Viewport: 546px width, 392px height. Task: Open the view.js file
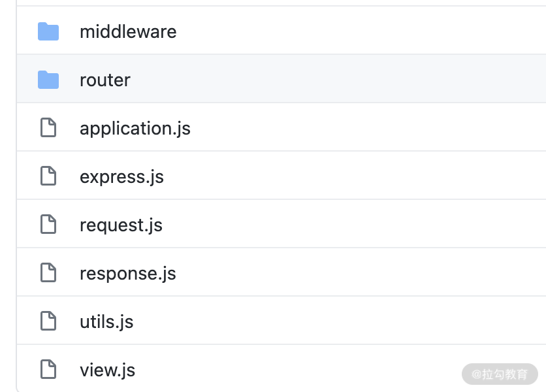(107, 370)
